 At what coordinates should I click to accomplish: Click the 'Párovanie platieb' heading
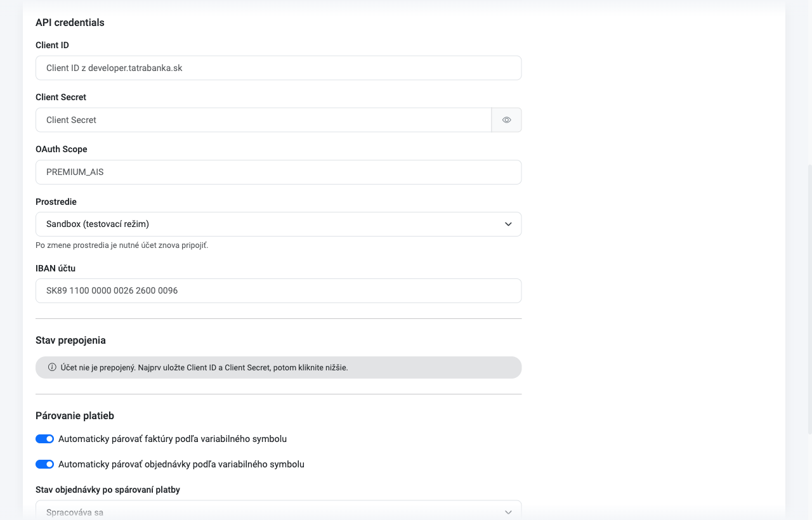point(75,416)
